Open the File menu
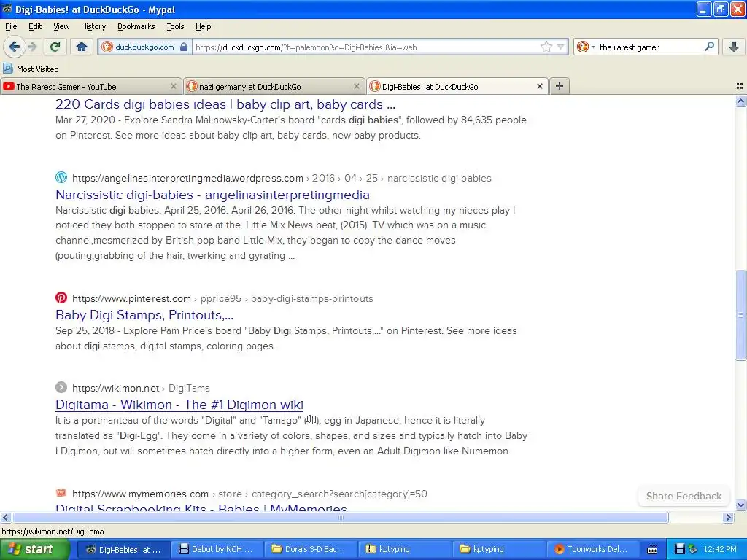Screen dimensions: 747x560 tap(11, 26)
